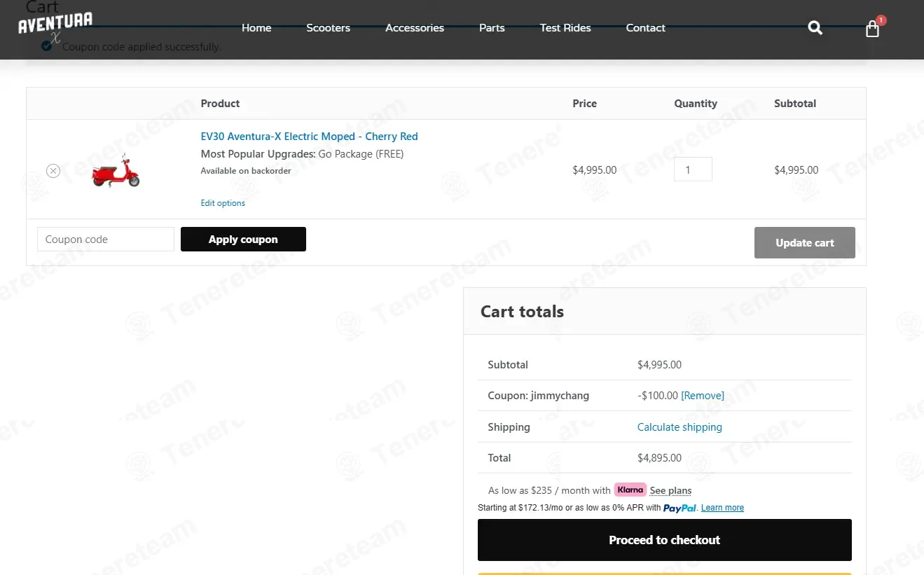Click the Price column header
924x575 pixels.
point(584,104)
